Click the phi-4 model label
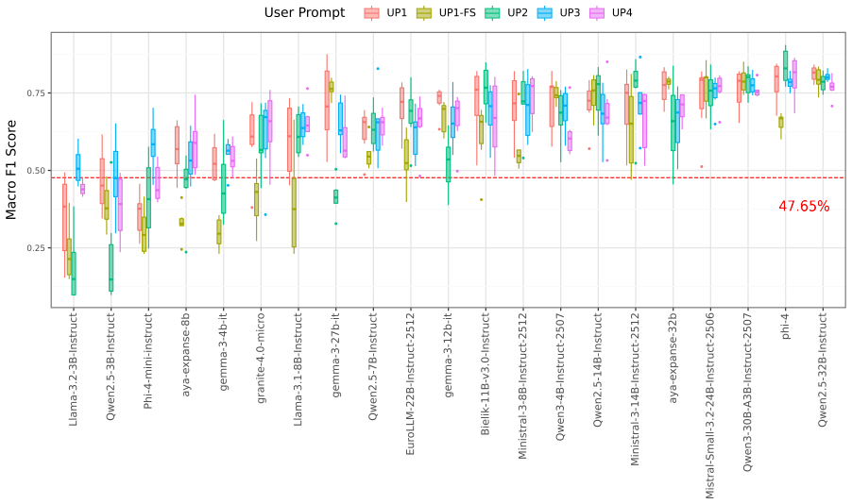 click(x=785, y=326)
